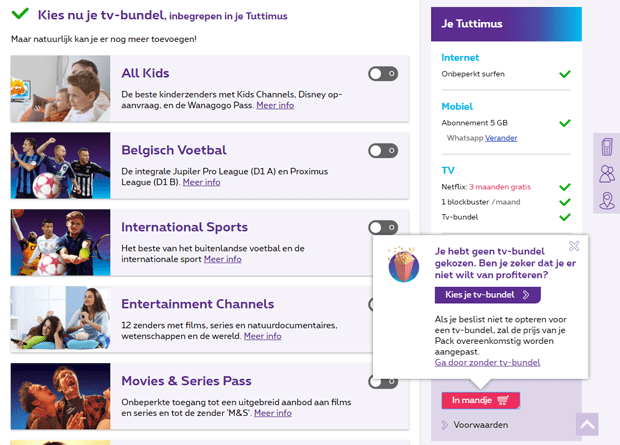Click the green check next to Onbeperkt surfen
The width and height of the screenshot is (620, 445).
[x=565, y=74]
